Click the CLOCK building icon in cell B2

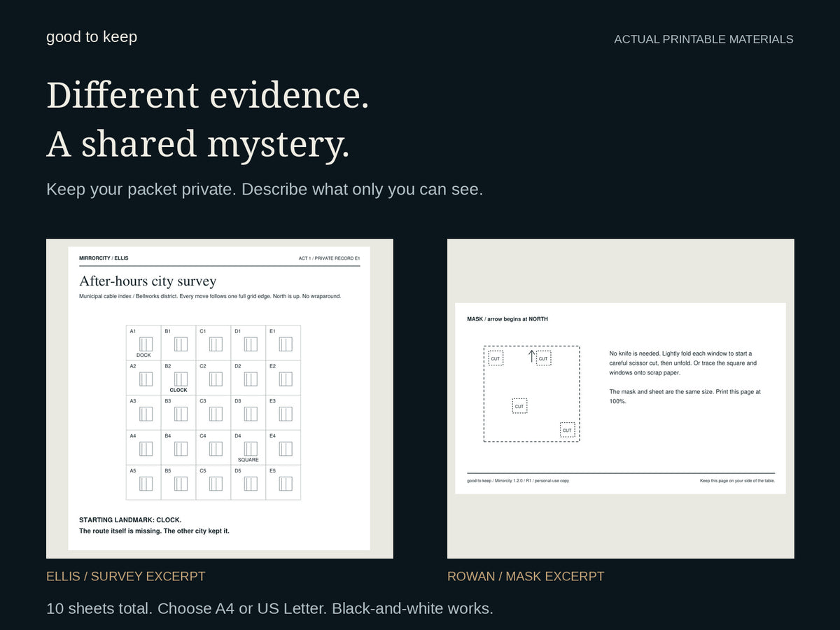181,379
